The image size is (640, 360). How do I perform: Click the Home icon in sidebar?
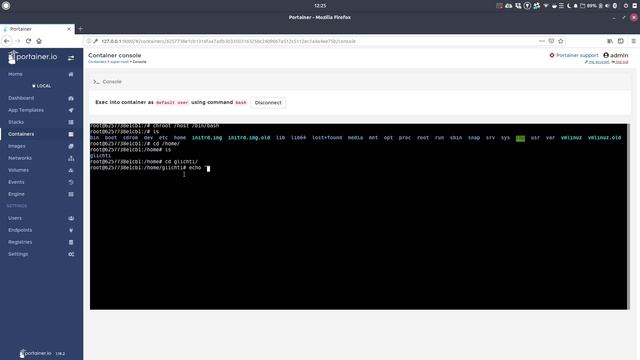click(x=71, y=74)
